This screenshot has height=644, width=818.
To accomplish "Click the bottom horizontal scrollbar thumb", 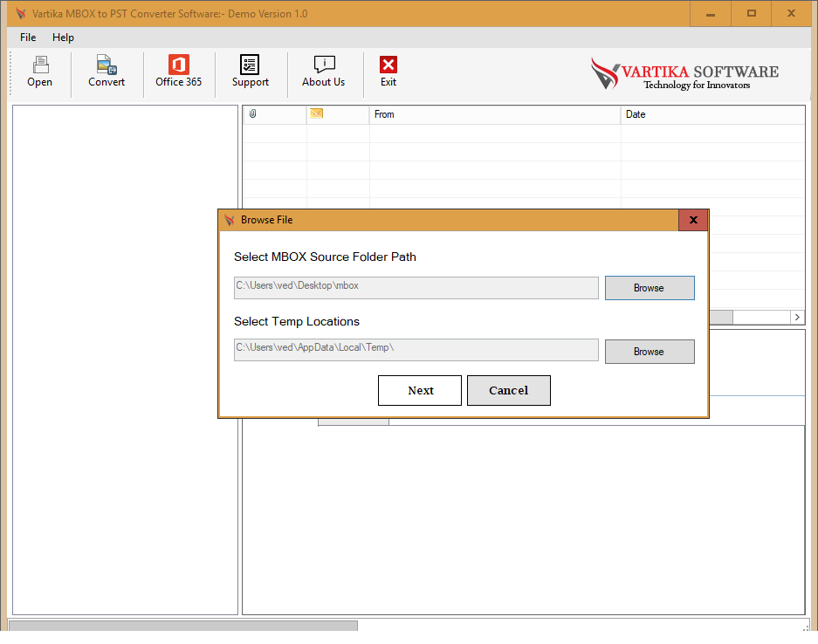I will 183,625.
